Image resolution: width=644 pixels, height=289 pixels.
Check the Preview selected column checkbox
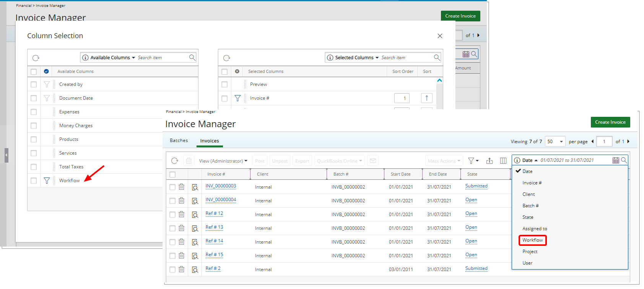point(224,84)
